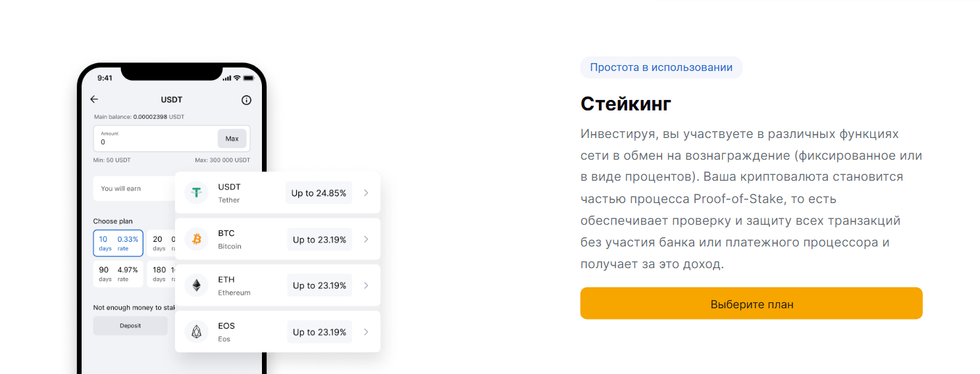This screenshot has height=374, width=980.
Task: Click the "Up to 23.19%" Bitcoin badge
Action: tap(319, 239)
